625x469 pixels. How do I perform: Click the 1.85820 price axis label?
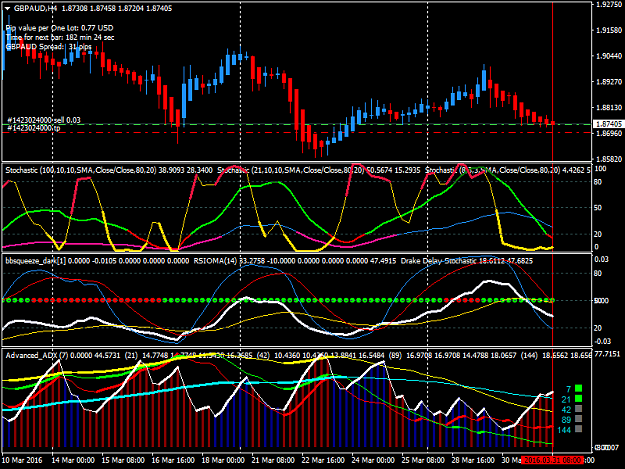[x=609, y=159]
